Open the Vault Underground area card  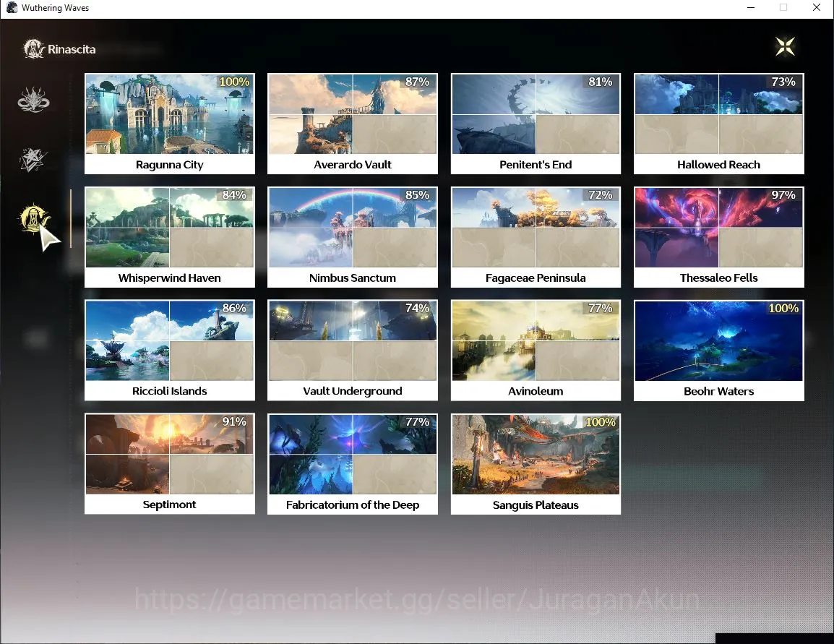pos(353,350)
